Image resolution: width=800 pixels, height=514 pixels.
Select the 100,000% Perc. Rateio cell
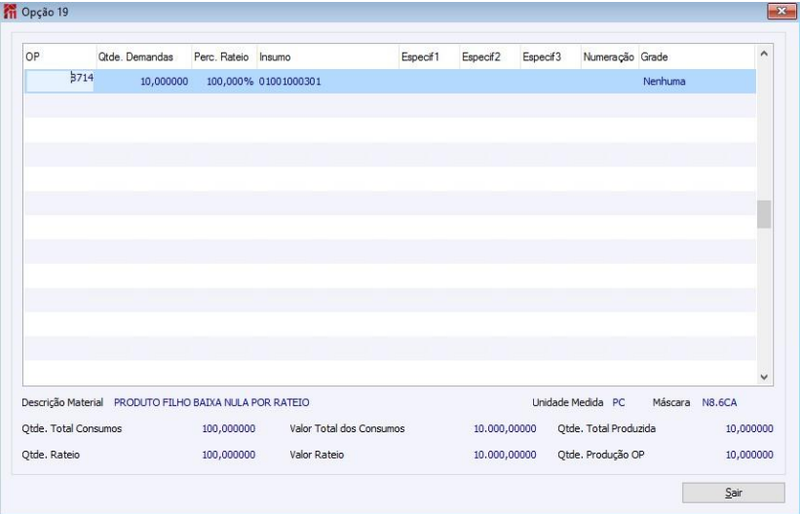tap(230, 81)
